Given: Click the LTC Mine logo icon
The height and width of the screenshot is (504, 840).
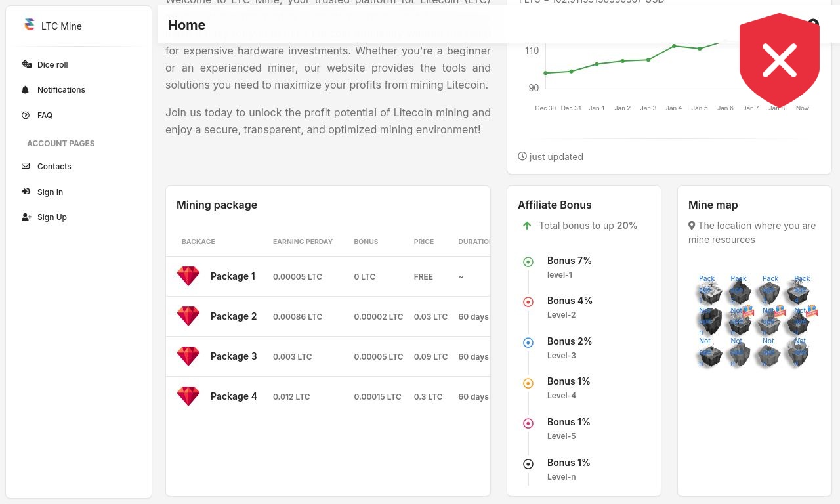Looking at the screenshot, I should click(x=29, y=25).
